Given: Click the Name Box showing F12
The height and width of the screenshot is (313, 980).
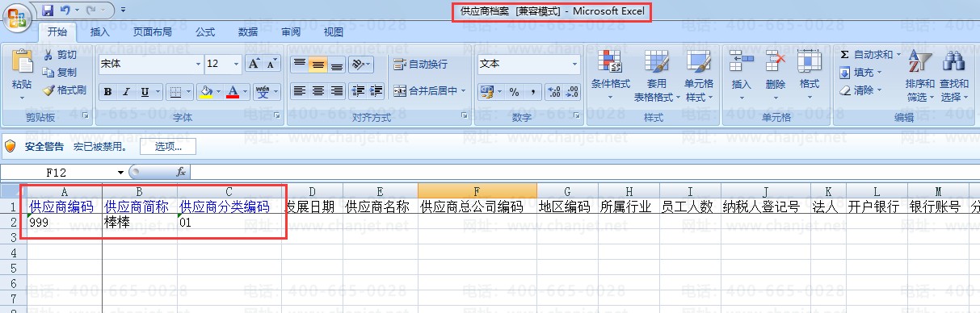Looking at the screenshot, I should tap(64, 172).
